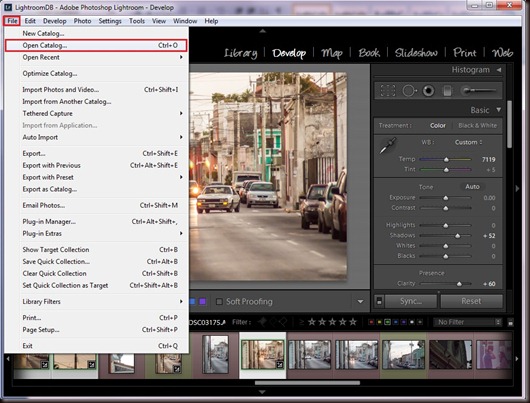Click the Sync... button
530x403 pixels.
tap(411, 301)
